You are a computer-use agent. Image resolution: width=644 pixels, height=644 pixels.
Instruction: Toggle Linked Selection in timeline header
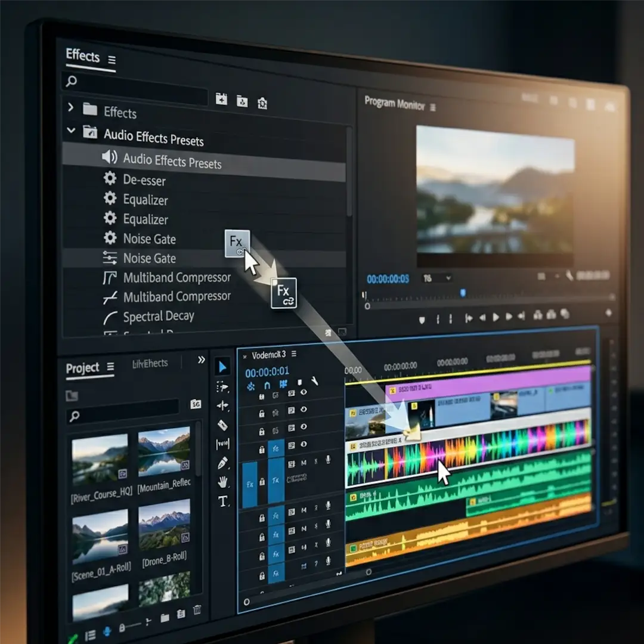tap(283, 384)
